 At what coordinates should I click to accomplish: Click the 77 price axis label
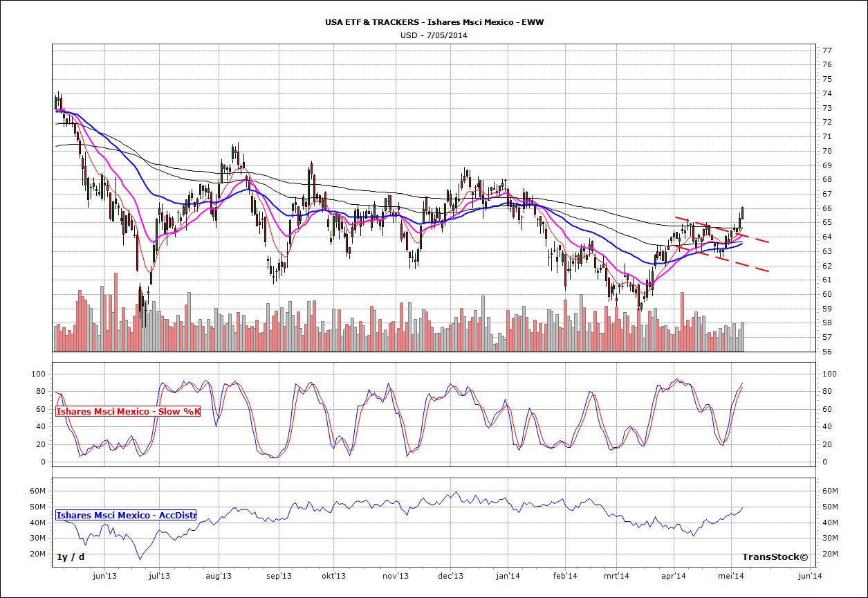pyautogui.click(x=827, y=51)
